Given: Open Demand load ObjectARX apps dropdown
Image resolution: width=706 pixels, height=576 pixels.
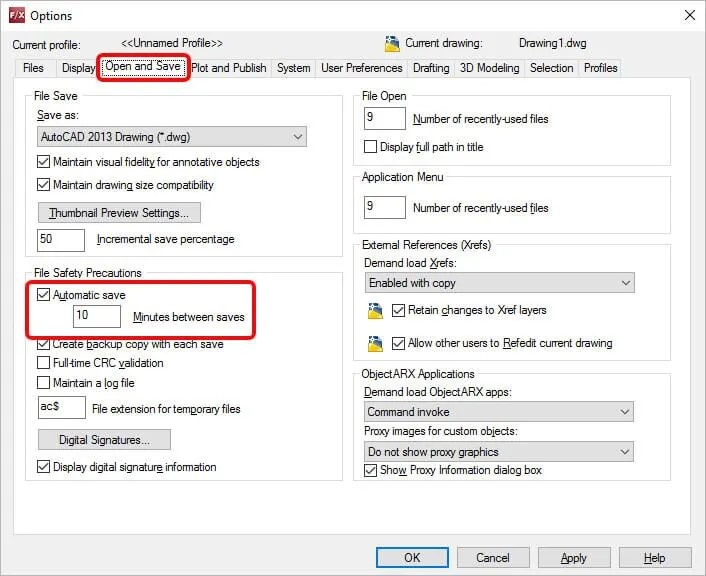Looking at the screenshot, I should point(498,412).
